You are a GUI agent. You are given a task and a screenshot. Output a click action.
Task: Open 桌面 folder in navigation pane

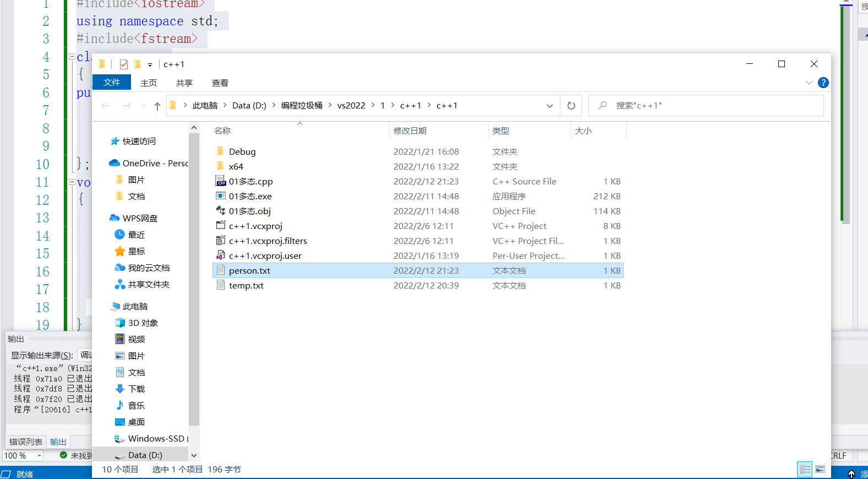tap(136, 422)
